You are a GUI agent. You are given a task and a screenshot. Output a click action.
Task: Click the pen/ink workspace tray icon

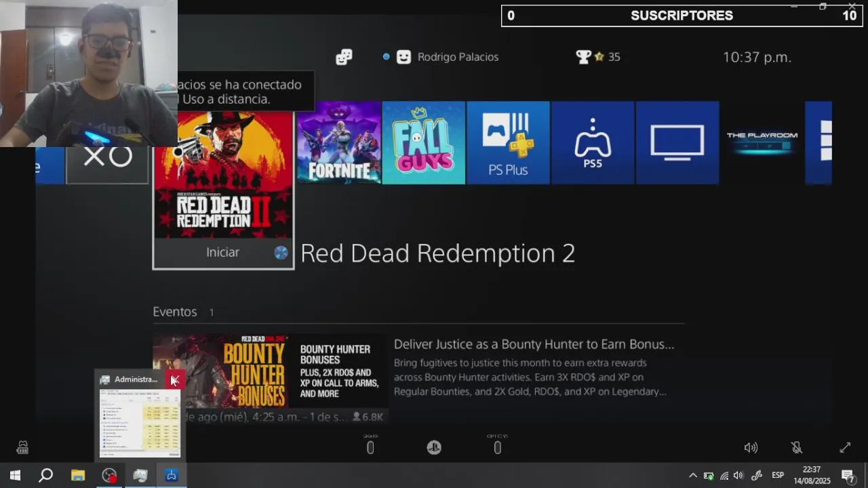[757, 475]
